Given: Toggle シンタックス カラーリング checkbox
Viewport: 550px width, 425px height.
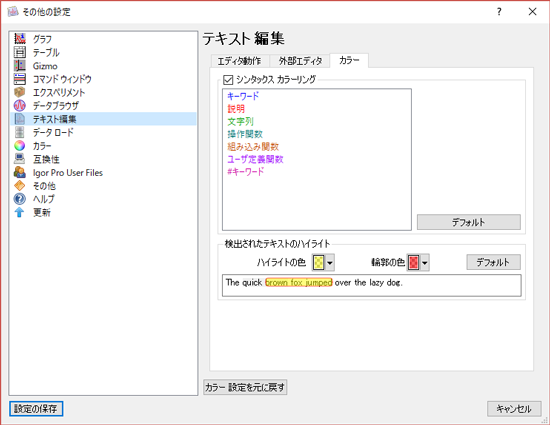Looking at the screenshot, I should click(228, 80).
